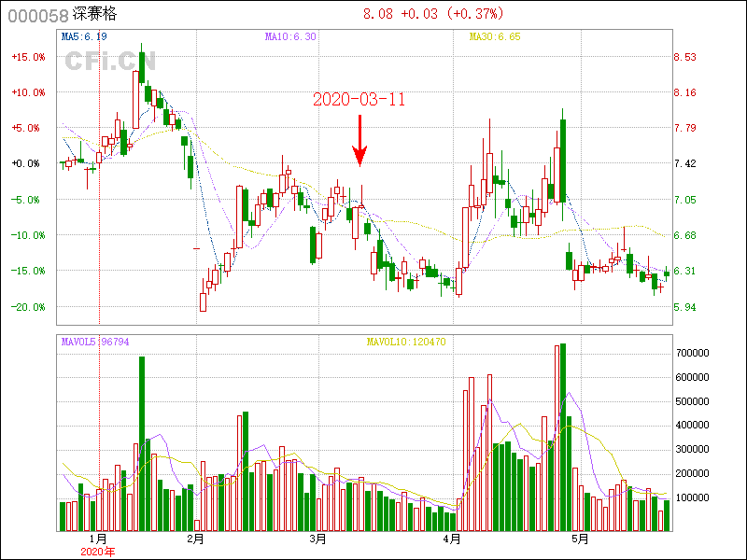
Task: Click the 5.94 price axis label
Action: coord(684,307)
